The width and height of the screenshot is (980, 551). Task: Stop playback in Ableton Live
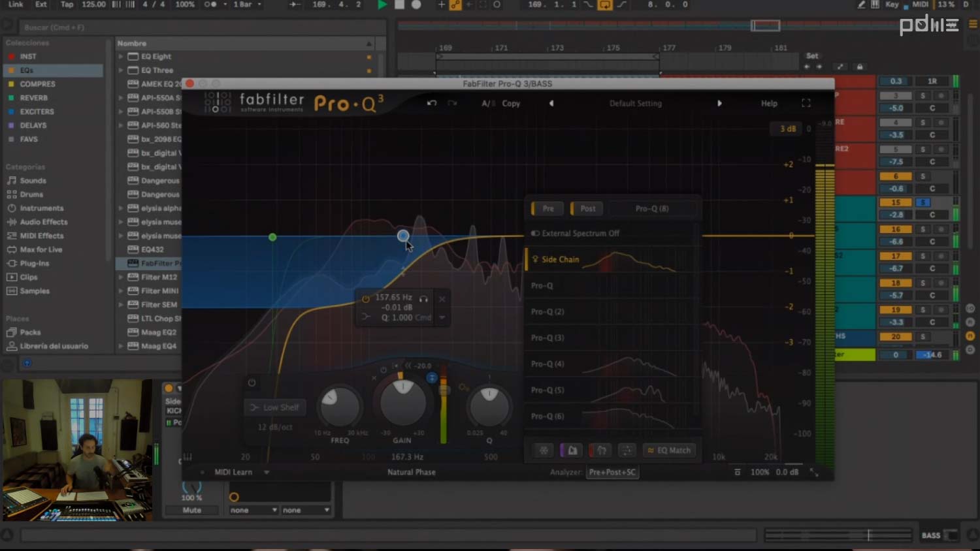[x=399, y=5]
